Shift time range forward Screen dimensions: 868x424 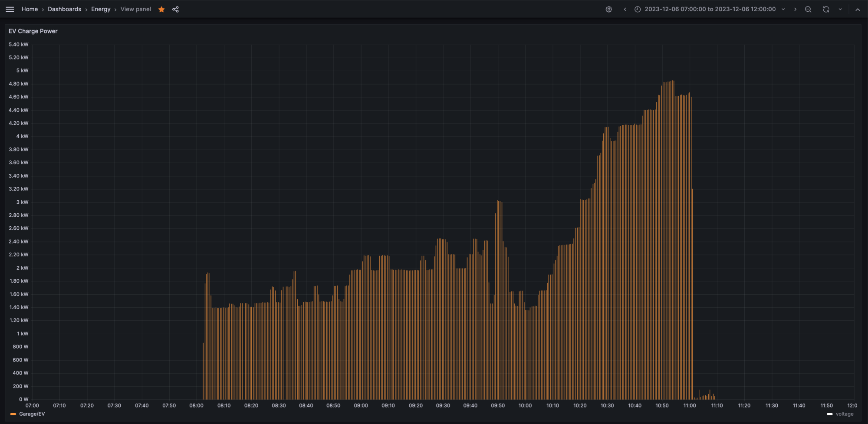(795, 9)
